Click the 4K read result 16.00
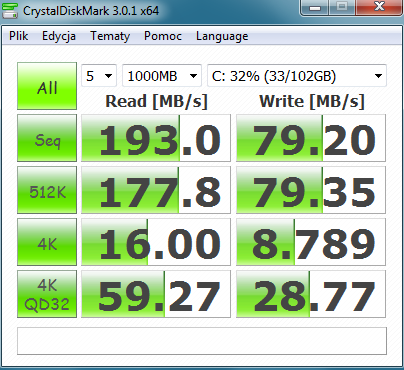This screenshot has width=404, height=370. 156,242
